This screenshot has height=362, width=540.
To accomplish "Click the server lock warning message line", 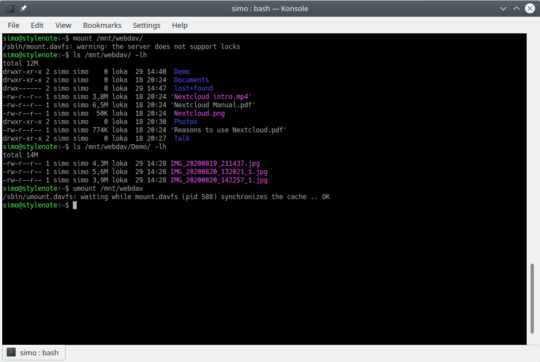I will [121, 46].
